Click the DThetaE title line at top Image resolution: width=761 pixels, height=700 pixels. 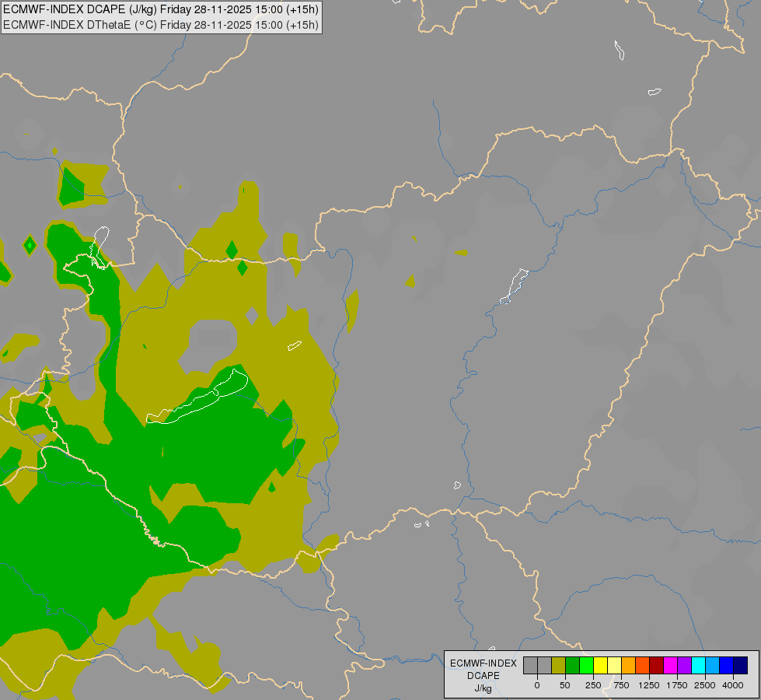tap(161, 25)
